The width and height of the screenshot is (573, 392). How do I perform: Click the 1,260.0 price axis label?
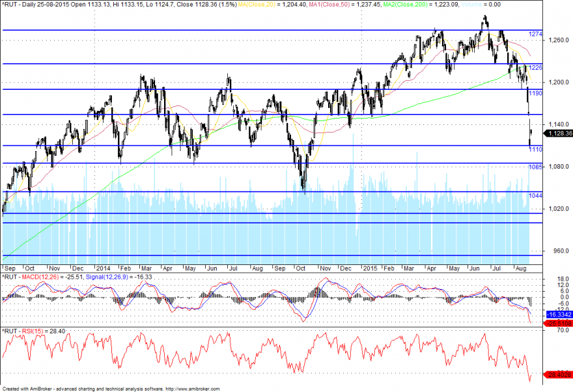pyautogui.click(x=559, y=40)
